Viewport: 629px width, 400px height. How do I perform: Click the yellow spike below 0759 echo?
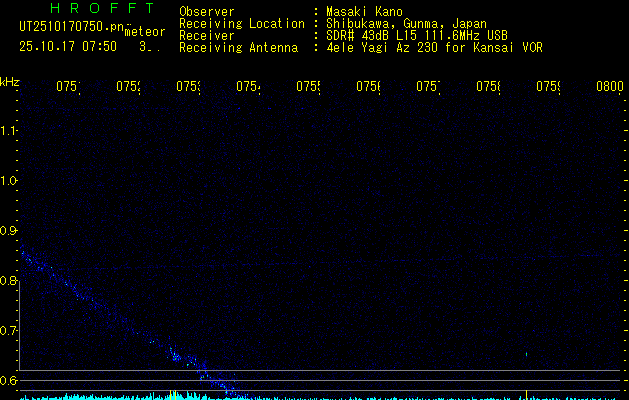coord(526,394)
